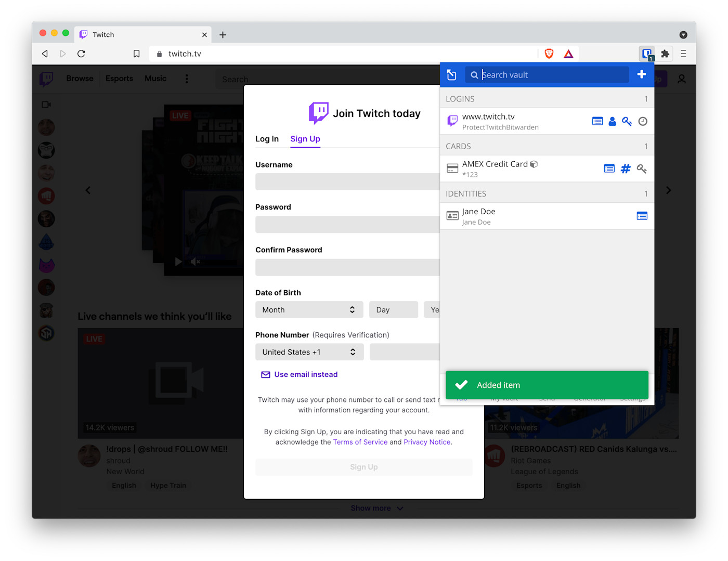Bookmark the current page
728x561 pixels.
tap(136, 54)
